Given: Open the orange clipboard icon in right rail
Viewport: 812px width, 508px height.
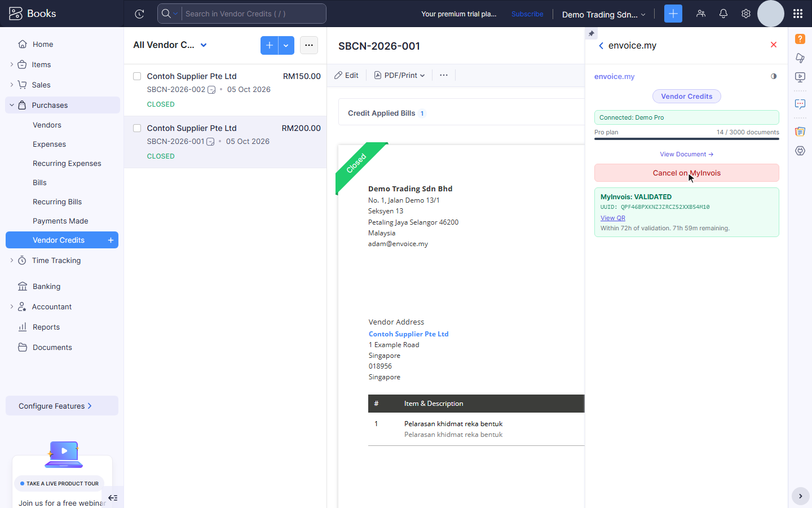Looking at the screenshot, I should pyautogui.click(x=800, y=132).
